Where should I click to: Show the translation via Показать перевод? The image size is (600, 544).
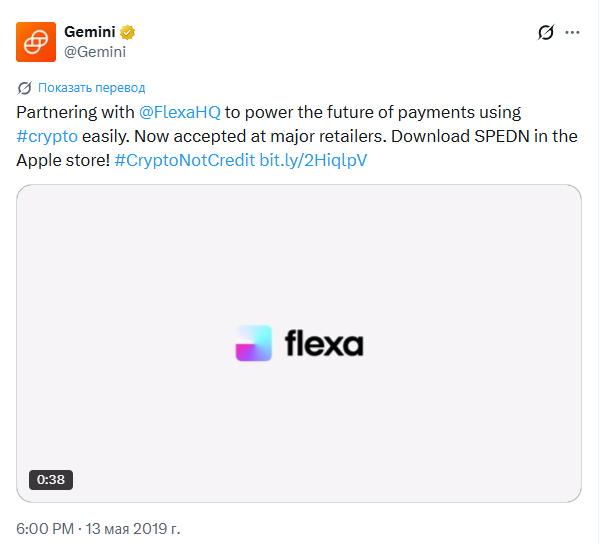91,88
